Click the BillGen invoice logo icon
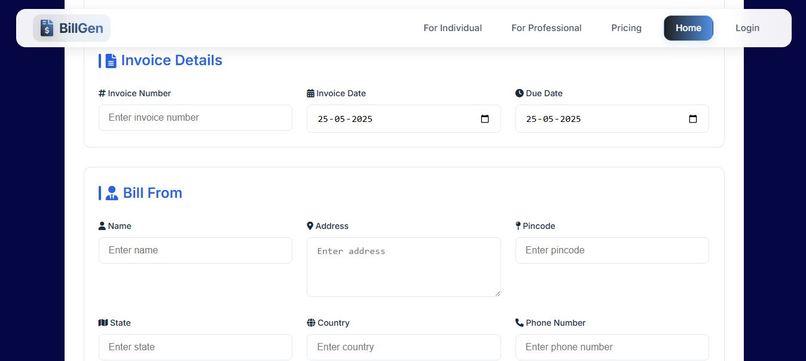The height and width of the screenshot is (361, 806). (47, 28)
